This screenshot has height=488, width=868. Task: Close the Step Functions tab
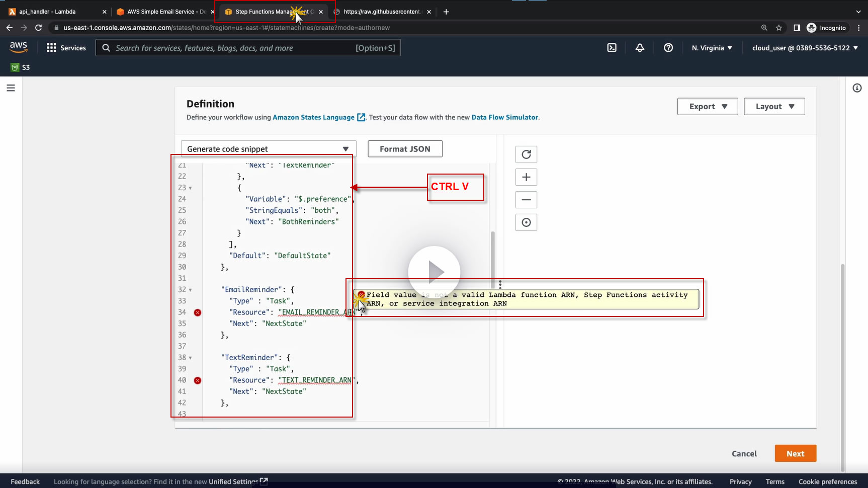(x=321, y=12)
